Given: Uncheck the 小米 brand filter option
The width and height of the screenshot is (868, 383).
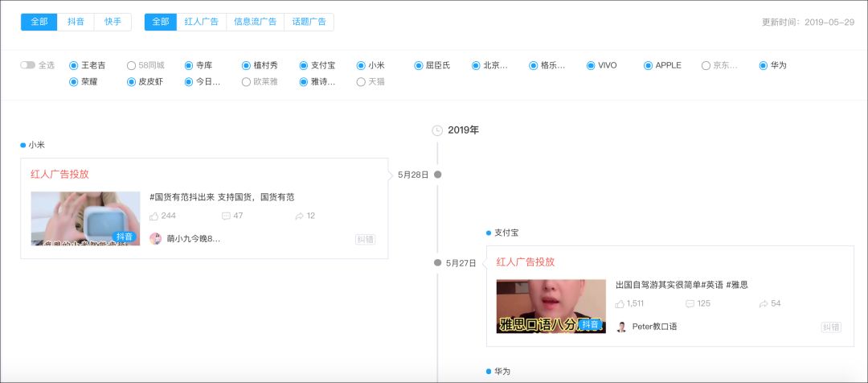Looking at the screenshot, I should point(361,65).
